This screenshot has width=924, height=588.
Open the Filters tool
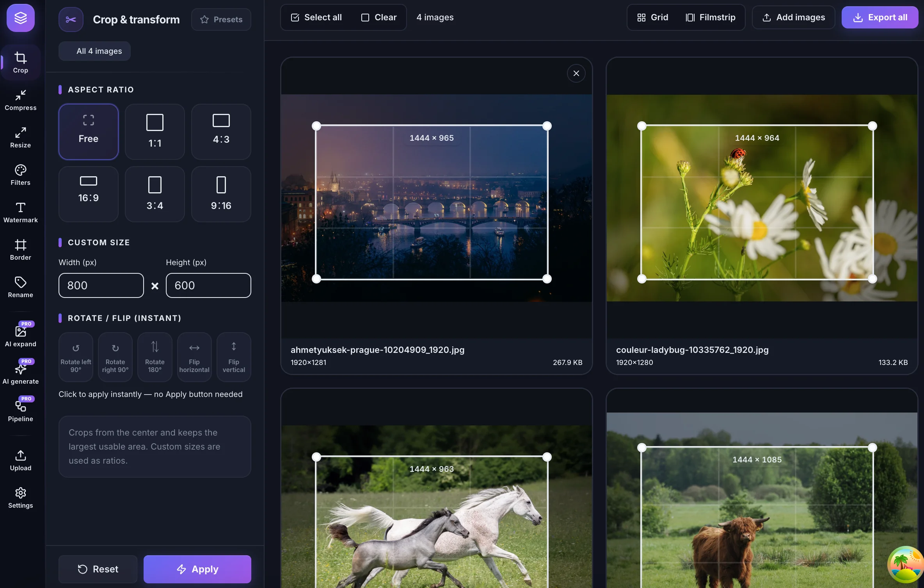pos(20,175)
